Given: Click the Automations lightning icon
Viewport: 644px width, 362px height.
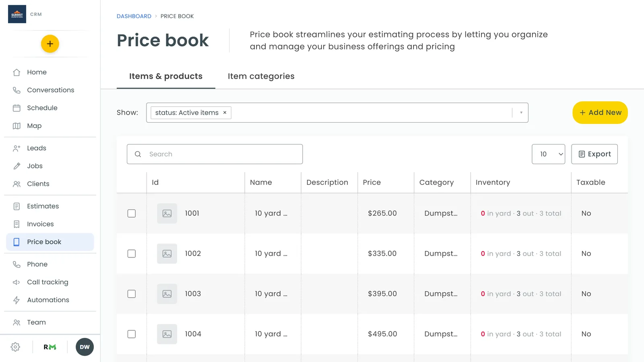Looking at the screenshot, I should click(17, 300).
